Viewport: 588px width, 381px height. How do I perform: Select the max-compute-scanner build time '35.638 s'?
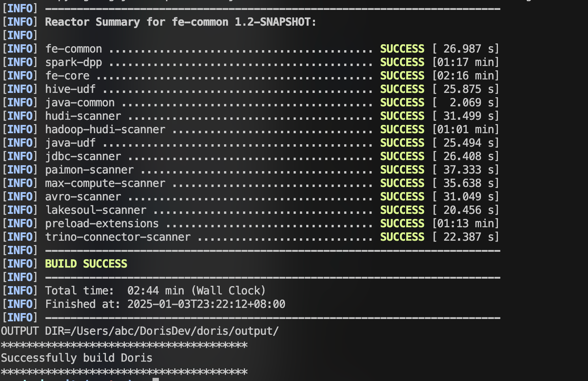point(469,183)
